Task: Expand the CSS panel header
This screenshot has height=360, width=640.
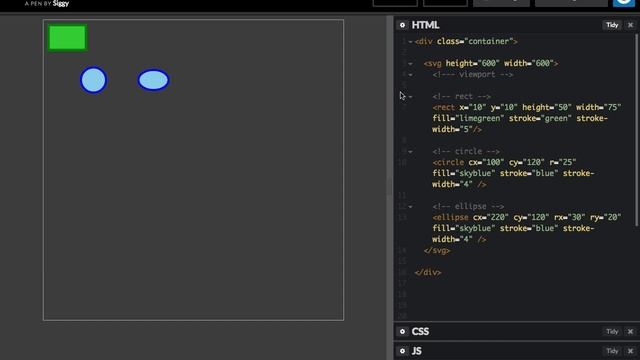Action: tap(516, 331)
